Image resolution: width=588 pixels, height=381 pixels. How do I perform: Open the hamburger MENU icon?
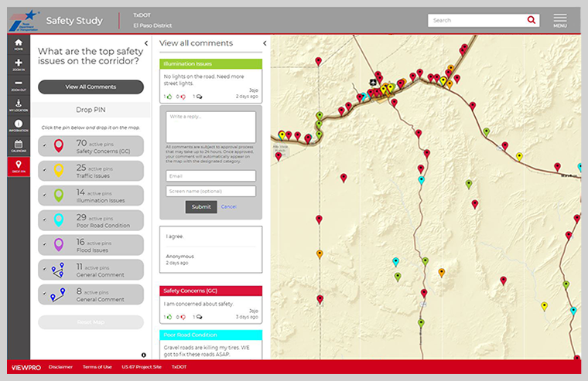(560, 20)
